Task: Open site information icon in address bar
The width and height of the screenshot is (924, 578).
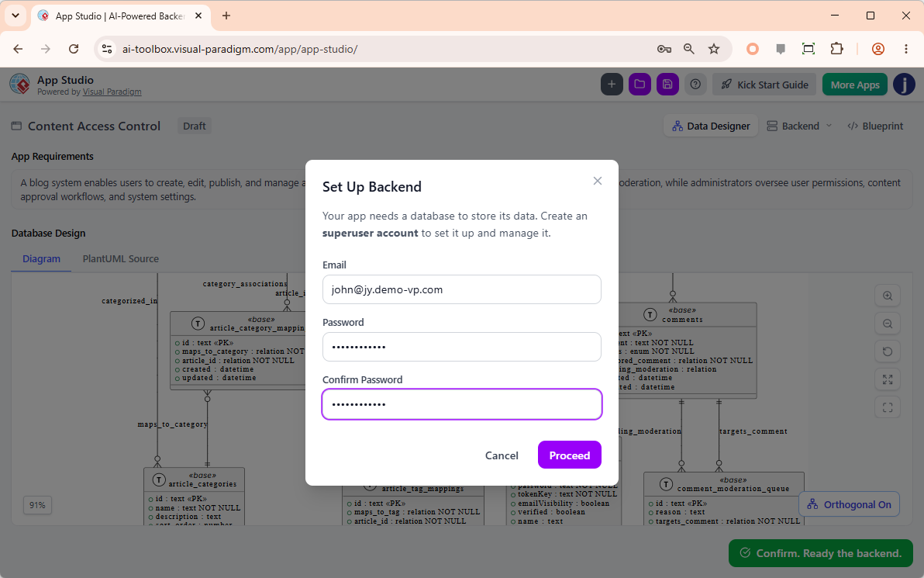Action: pyautogui.click(x=107, y=49)
